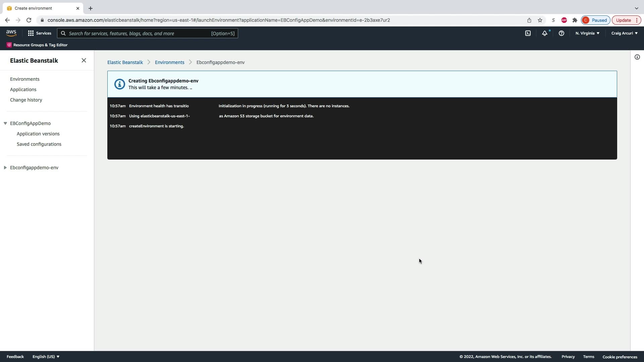Open the N. Virginia region dropdown
The height and width of the screenshot is (362, 644).
(587, 33)
